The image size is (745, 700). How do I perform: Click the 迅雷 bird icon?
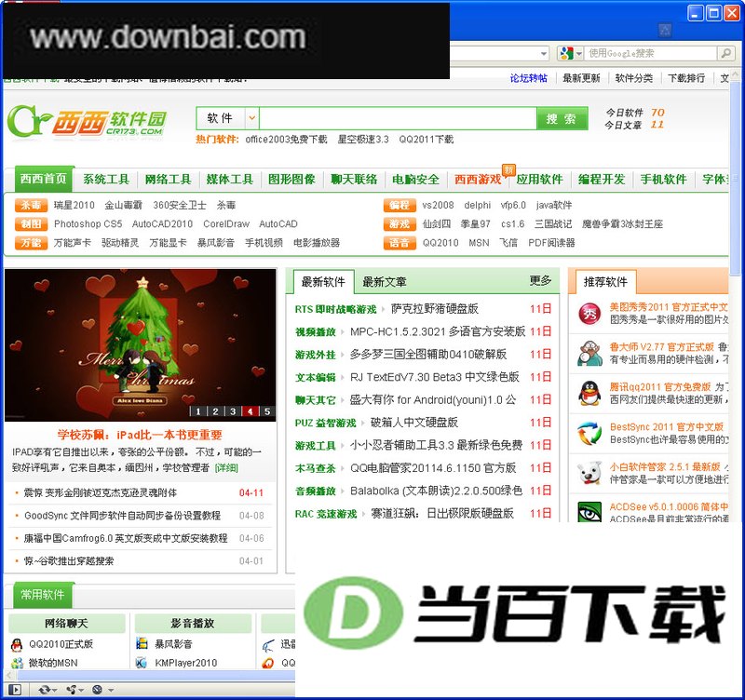(x=268, y=645)
